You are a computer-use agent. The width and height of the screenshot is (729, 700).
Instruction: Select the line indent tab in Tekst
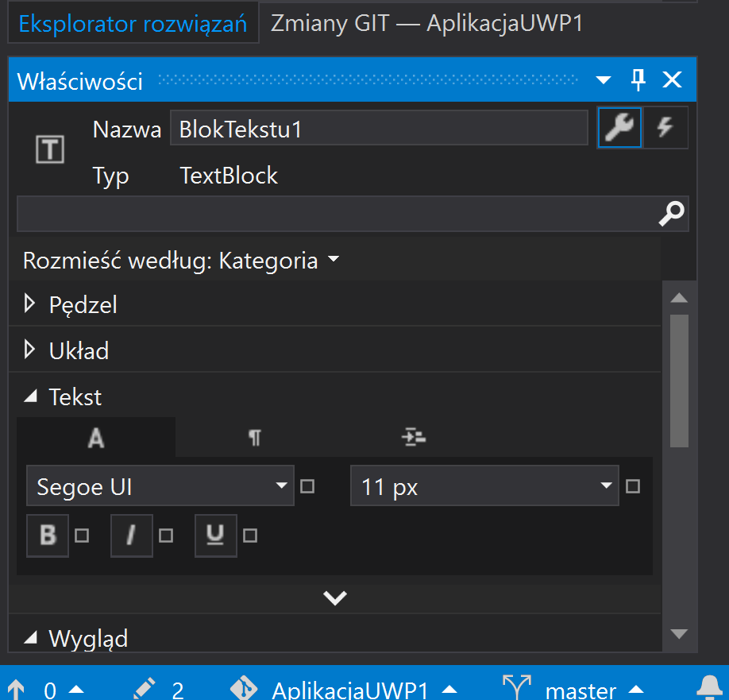413,437
